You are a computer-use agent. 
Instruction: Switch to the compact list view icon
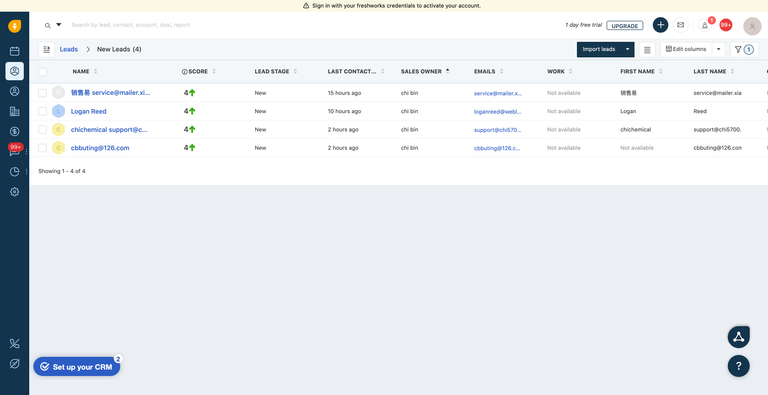pyautogui.click(x=647, y=49)
